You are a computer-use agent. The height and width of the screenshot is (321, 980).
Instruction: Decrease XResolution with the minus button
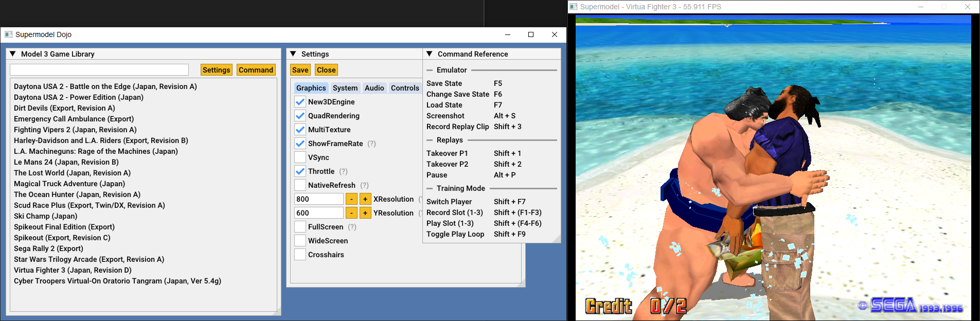pyautogui.click(x=351, y=199)
